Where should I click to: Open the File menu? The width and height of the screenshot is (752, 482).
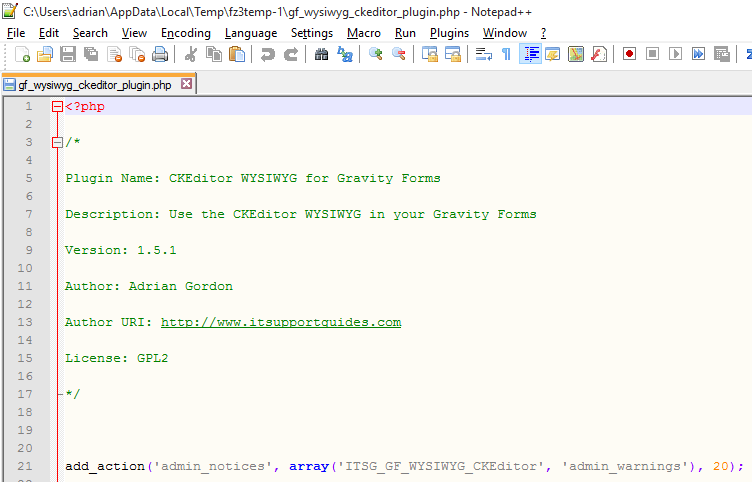coord(16,33)
